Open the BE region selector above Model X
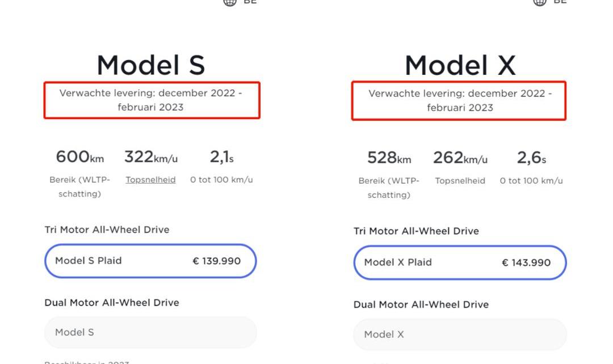 (560, 2)
